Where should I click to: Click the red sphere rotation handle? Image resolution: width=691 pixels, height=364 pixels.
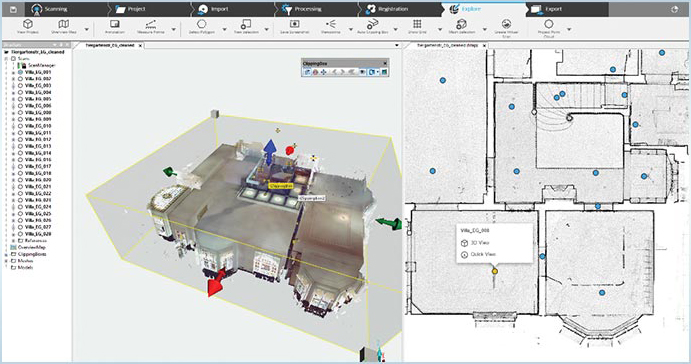[x=290, y=150]
